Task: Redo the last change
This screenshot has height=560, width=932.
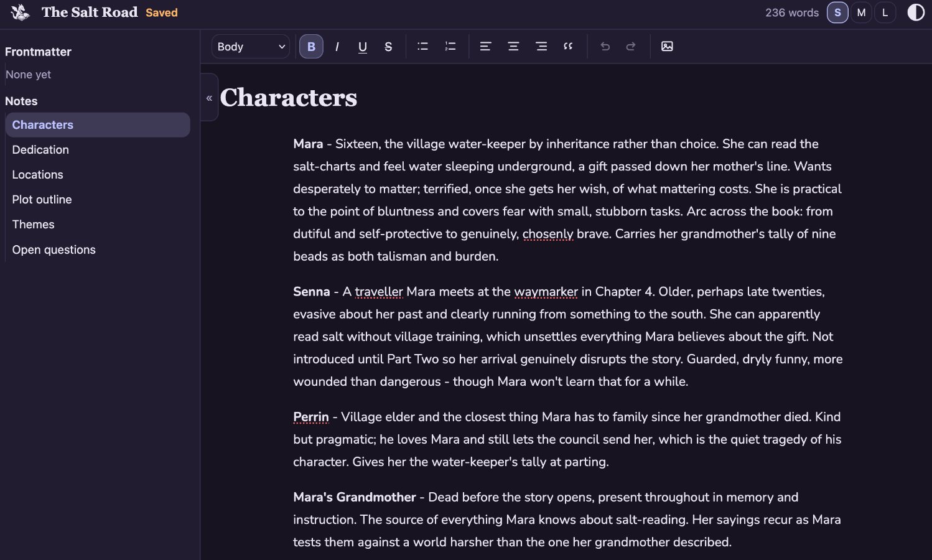Action: [631, 47]
